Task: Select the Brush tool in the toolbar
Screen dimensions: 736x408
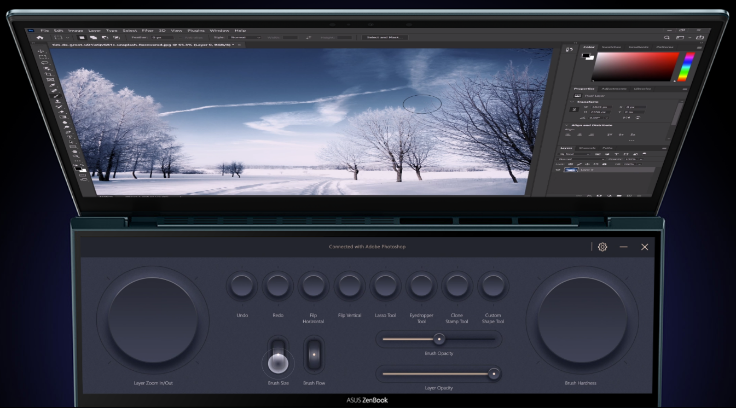Action: (x=56, y=96)
